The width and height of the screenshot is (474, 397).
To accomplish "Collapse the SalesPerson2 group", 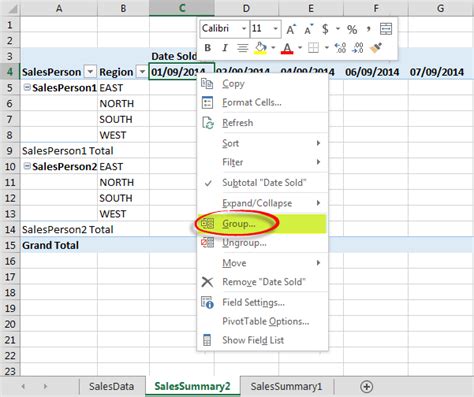I will [27, 166].
